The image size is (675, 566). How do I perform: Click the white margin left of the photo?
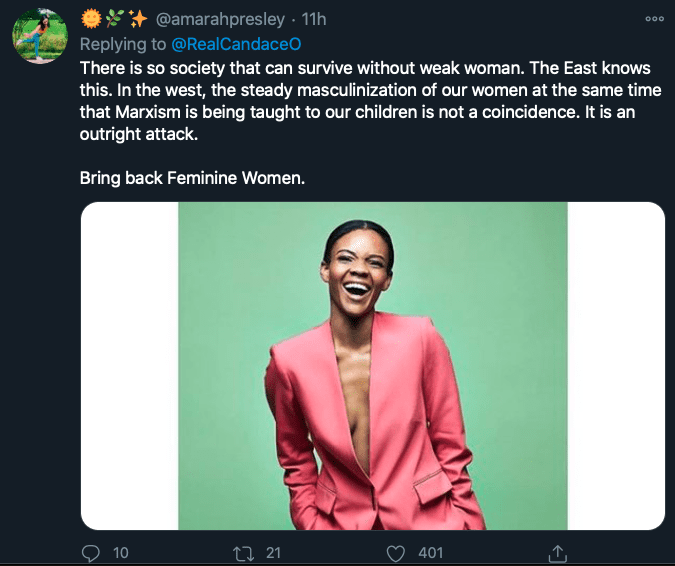[x=129, y=365]
